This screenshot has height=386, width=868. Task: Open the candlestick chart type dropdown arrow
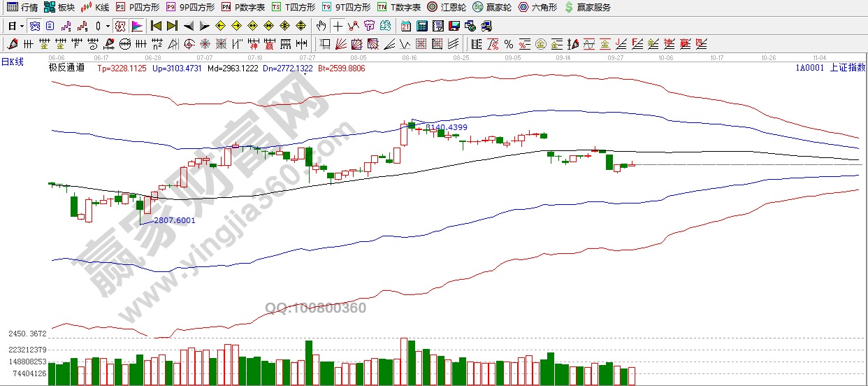(108, 27)
